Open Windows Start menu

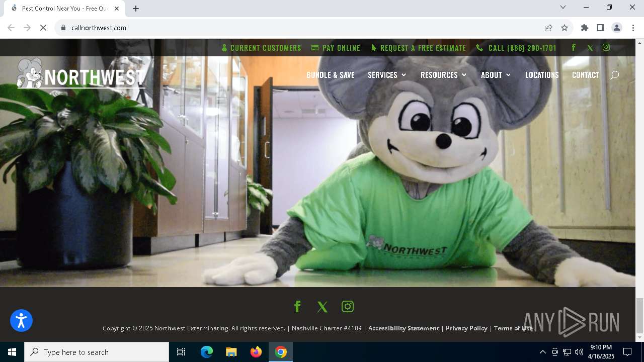[x=12, y=352]
